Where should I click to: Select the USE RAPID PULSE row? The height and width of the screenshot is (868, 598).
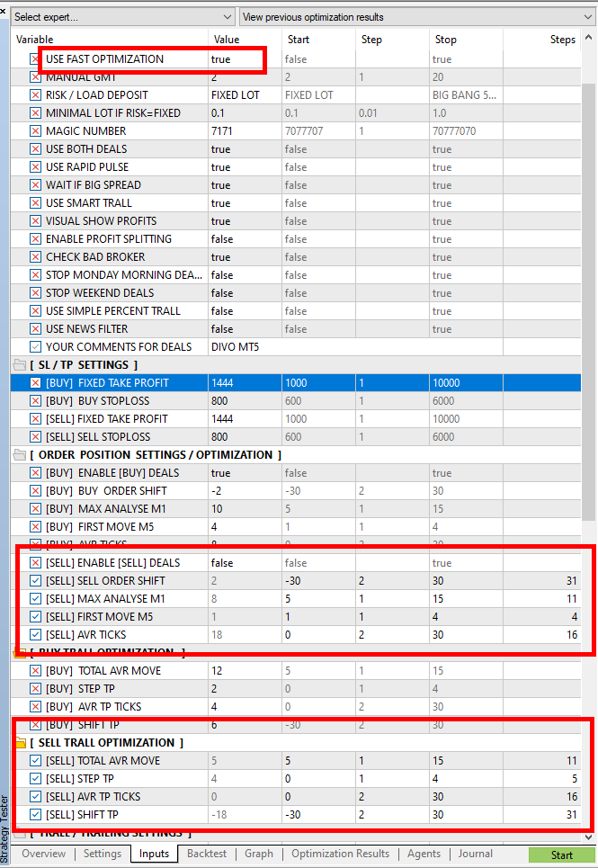296,166
